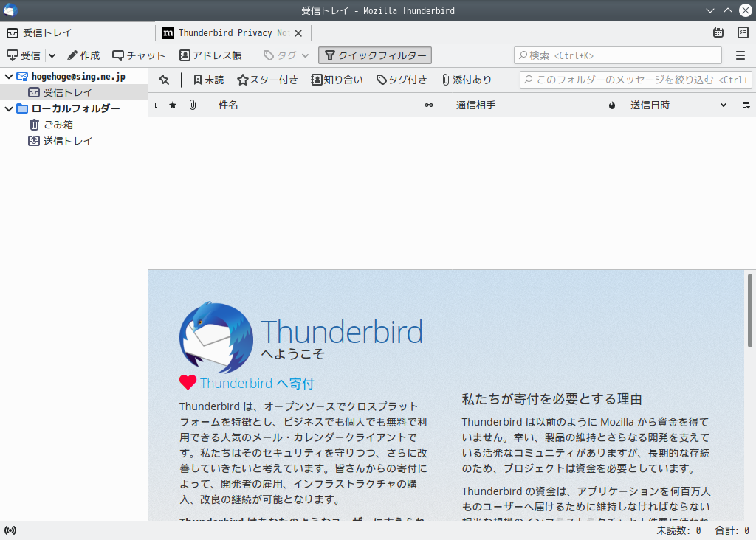Viewport: 756px width, 540px height.
Task: Toggle the 未読 unread filter
Action: 209,80
